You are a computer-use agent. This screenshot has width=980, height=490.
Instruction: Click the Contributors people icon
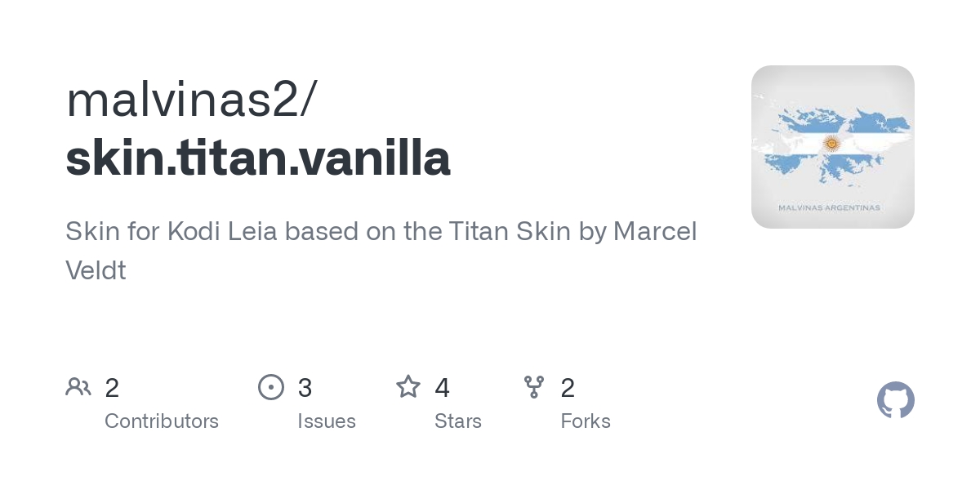click(78, 387)
